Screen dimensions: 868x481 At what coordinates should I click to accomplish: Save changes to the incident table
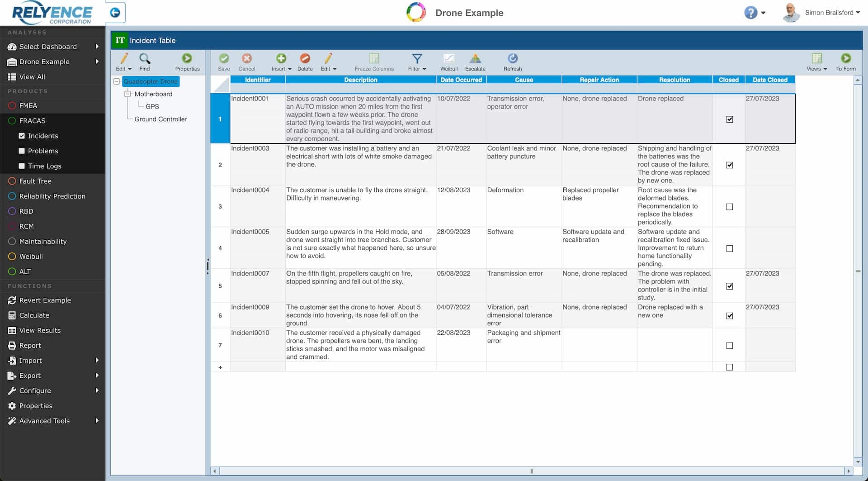coord(224,62)
